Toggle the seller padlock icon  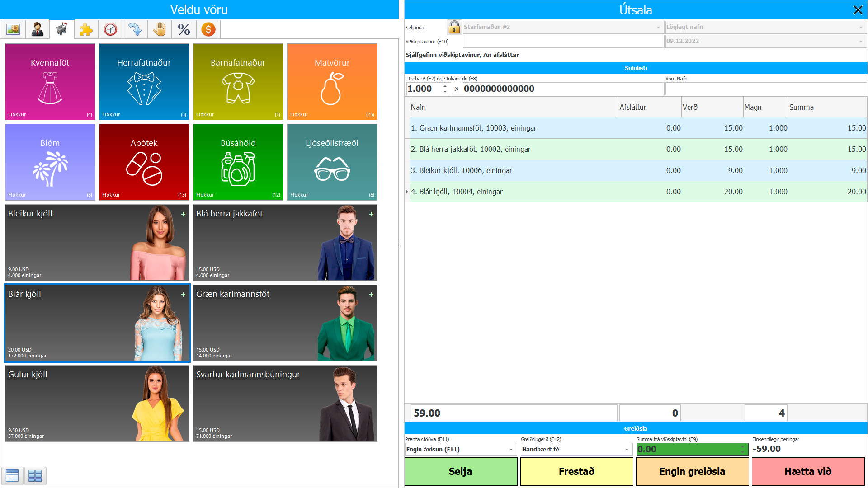tap(454, 28)
